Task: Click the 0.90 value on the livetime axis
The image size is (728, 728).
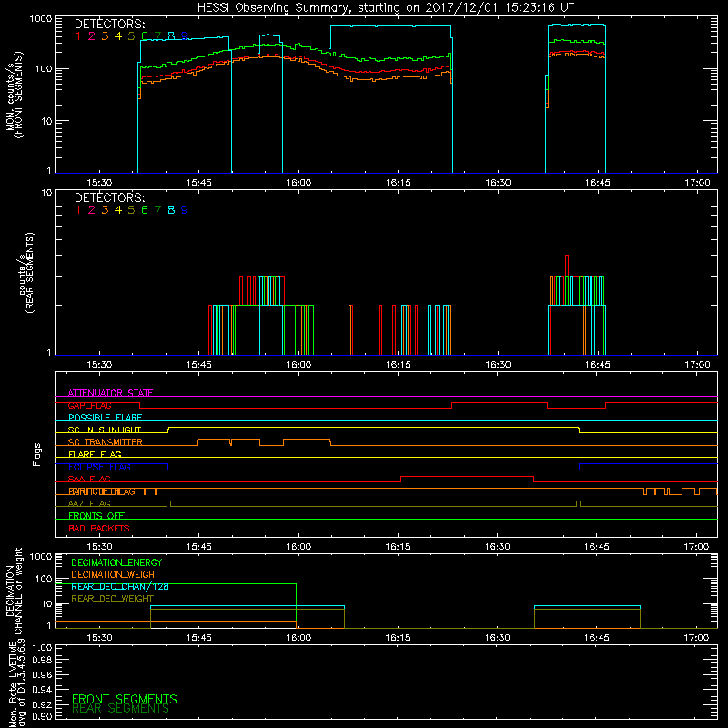Action: point(42,716)
